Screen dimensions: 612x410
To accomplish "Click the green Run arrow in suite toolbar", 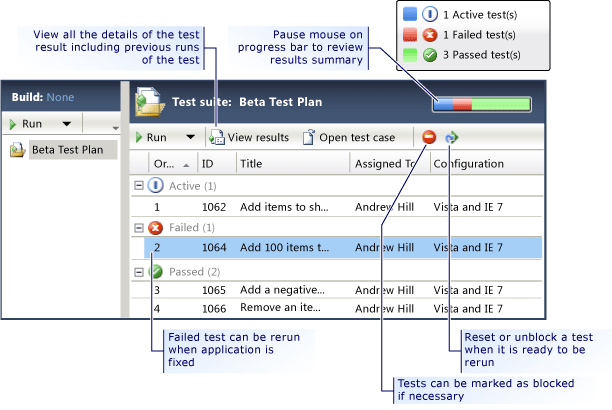I will (139, 137).
